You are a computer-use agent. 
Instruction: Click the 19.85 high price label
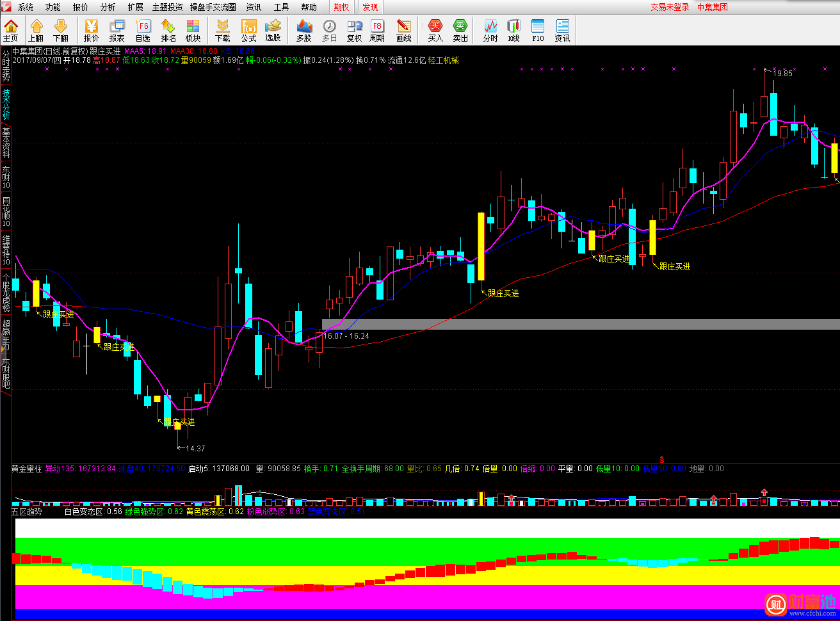coord(782,74)
